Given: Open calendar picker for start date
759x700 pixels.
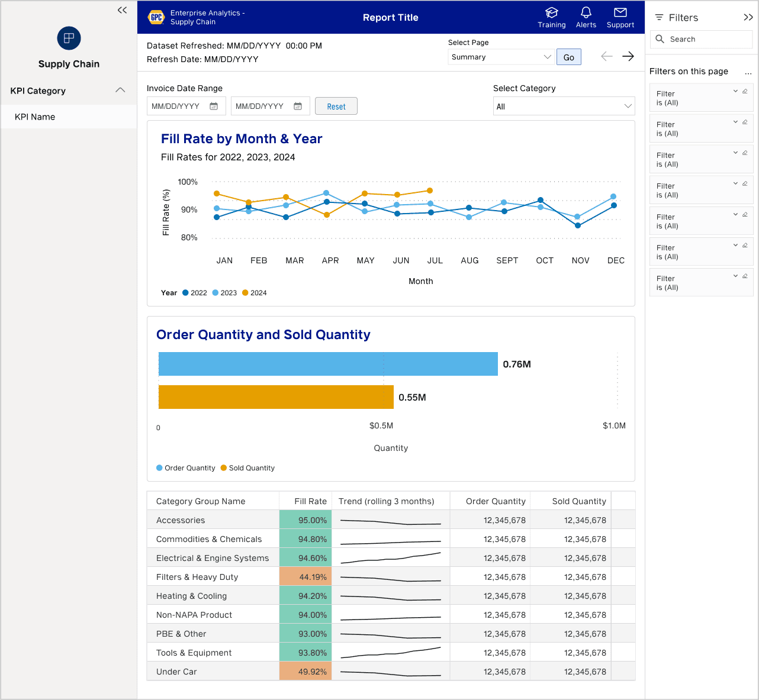Looking at the screenshot, I should tap(214, 107).
